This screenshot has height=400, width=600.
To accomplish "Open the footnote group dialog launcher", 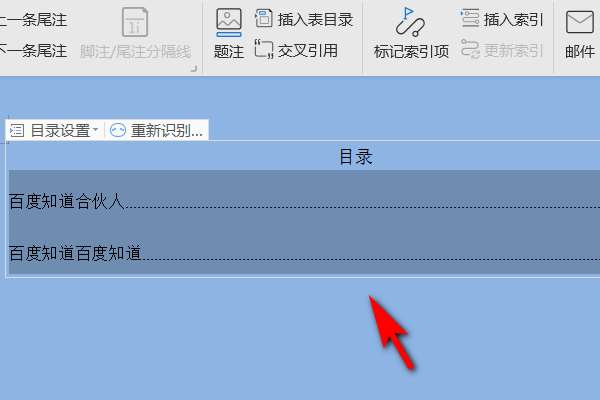I will click(194, 69).
